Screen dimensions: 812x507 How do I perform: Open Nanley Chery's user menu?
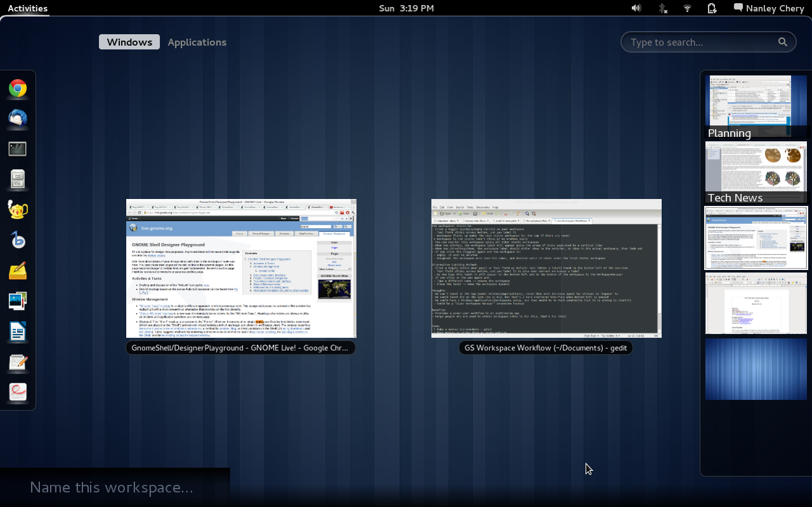click(x=769, y=8)
